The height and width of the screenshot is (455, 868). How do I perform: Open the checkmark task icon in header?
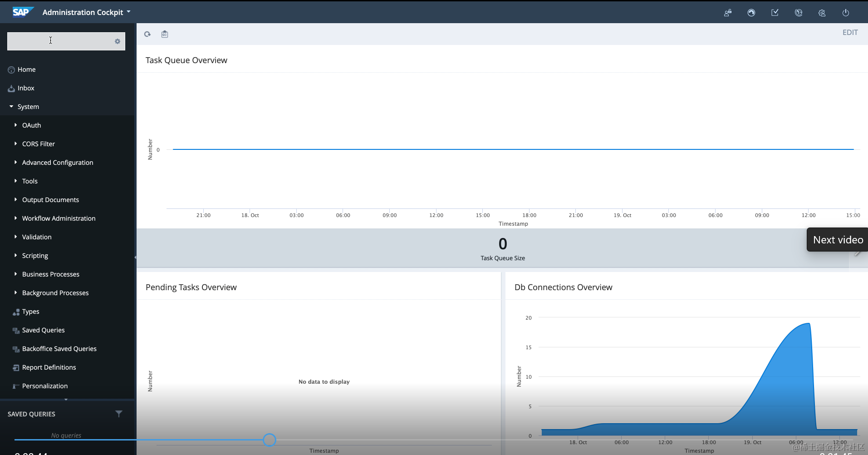pos(775,13)
